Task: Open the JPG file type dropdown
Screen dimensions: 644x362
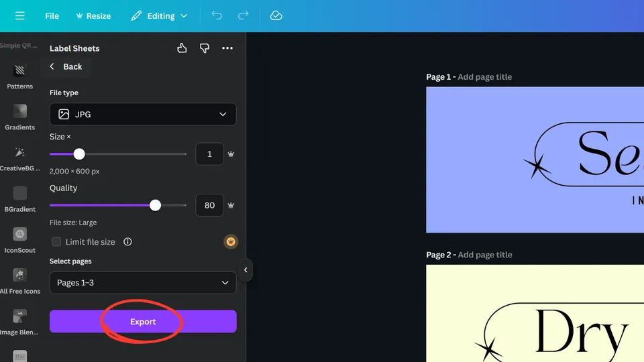Action: [143, 114]
